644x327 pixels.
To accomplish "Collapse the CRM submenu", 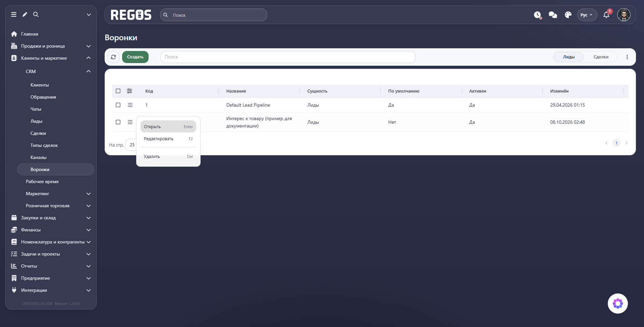I will tap(89, 71).
